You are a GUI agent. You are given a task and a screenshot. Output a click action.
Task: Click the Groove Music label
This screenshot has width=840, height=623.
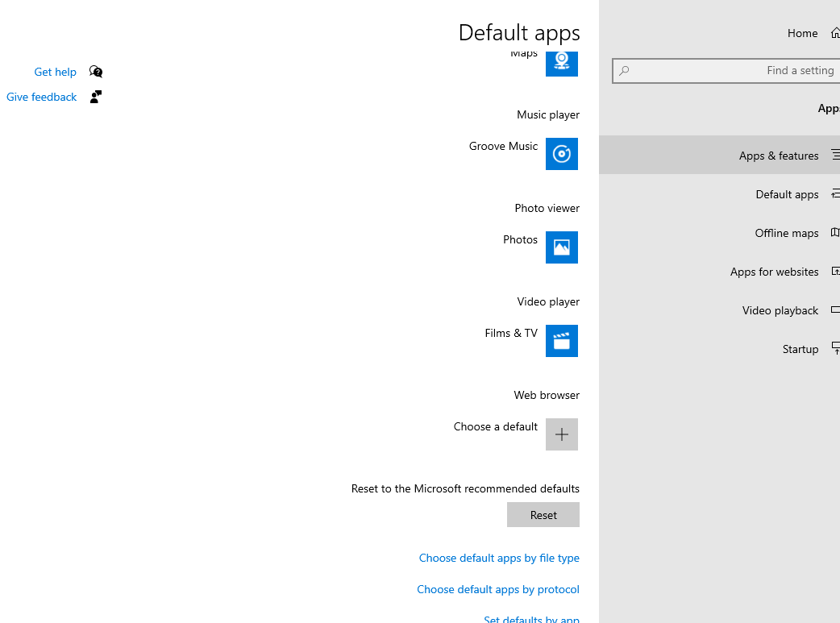pyautogui.click(x=503, y=146)
